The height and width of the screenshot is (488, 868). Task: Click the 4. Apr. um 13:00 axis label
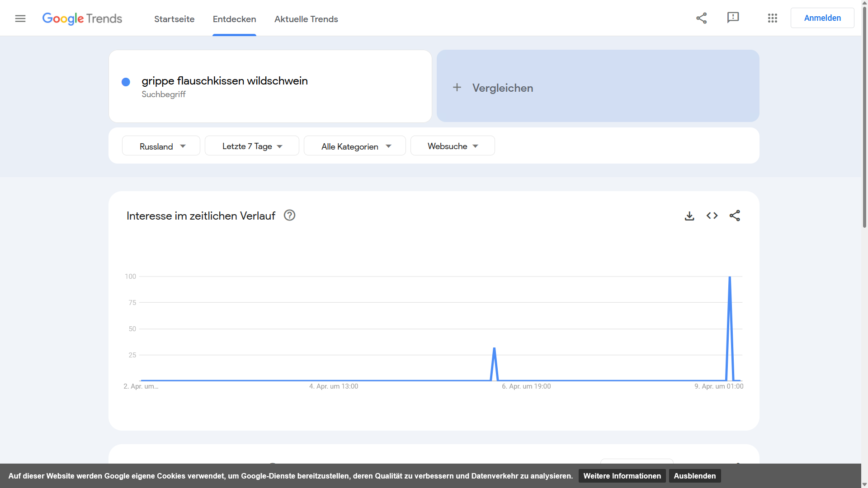334,386
